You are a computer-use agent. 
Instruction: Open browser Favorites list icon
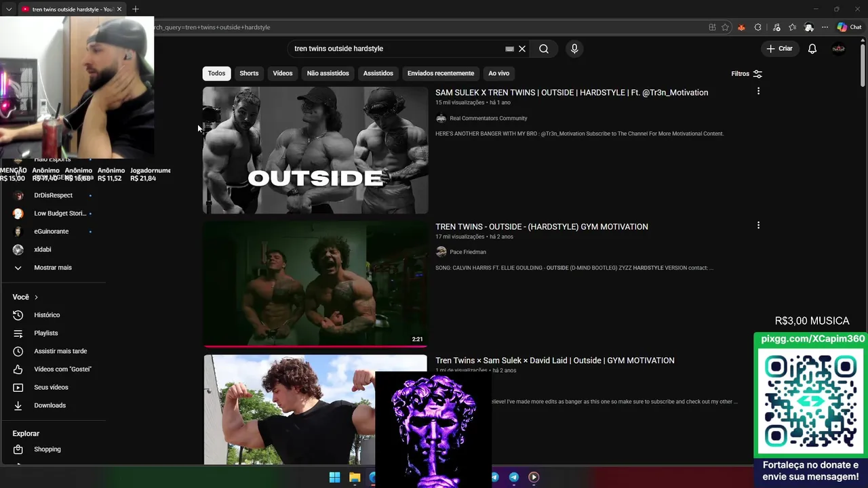[792, 27]
